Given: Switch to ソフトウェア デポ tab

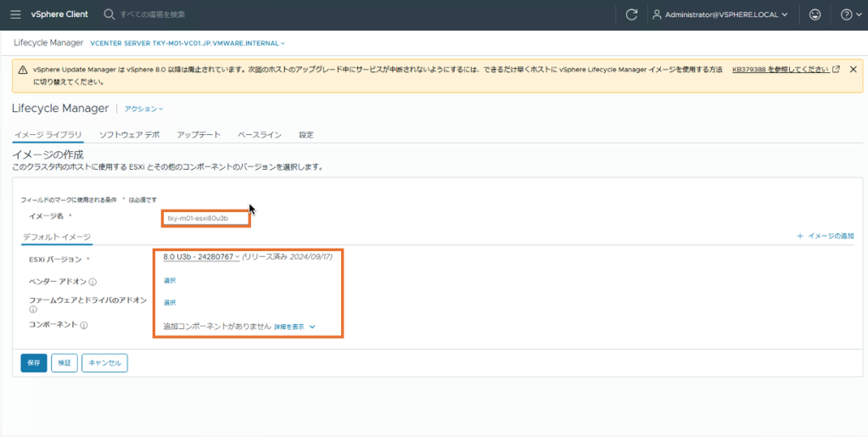Looking at the screenshot, I should 130,135.
